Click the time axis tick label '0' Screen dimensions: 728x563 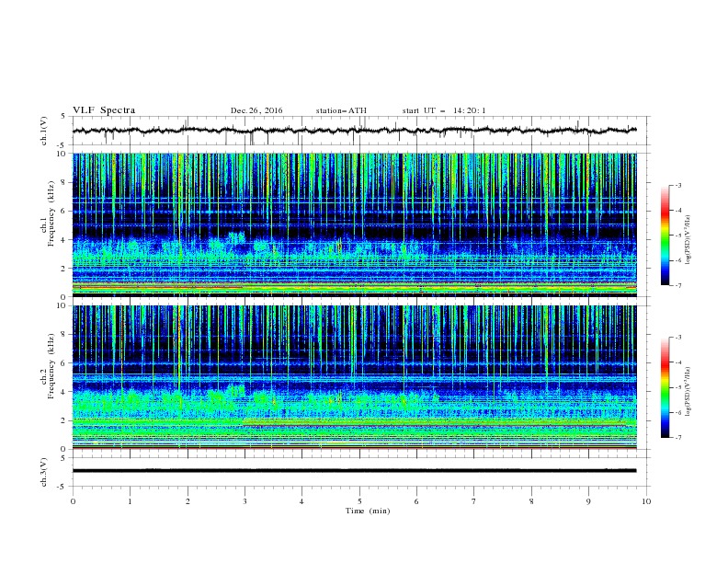[x=73, y=501]
